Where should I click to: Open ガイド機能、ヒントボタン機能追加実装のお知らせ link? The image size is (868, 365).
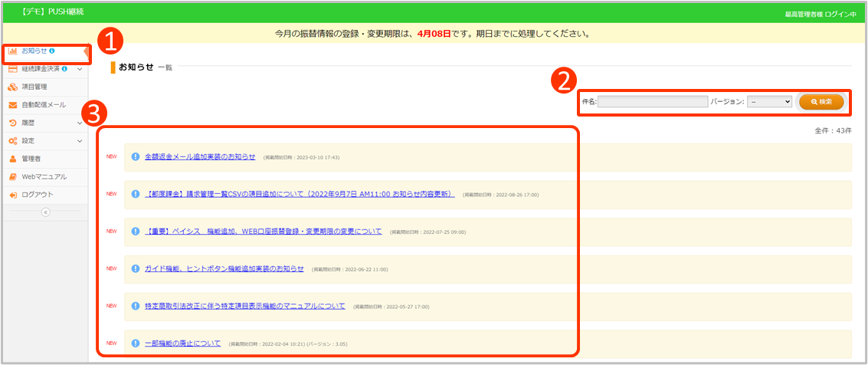pos(224,269)
